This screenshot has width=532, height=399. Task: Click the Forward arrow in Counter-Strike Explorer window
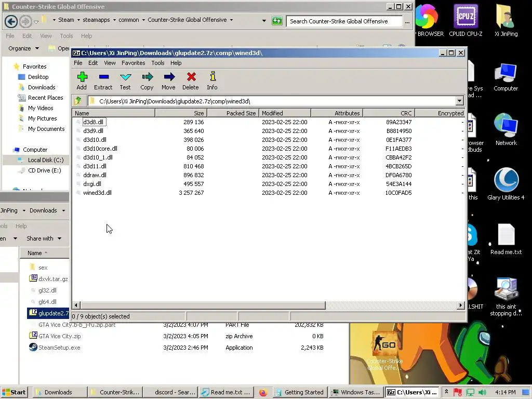[x=25, y=21]
